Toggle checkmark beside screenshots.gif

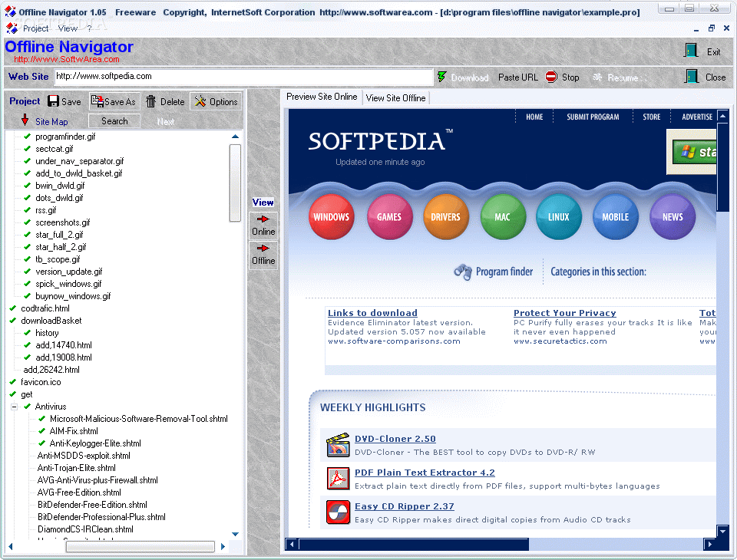[x=28, y=222]
